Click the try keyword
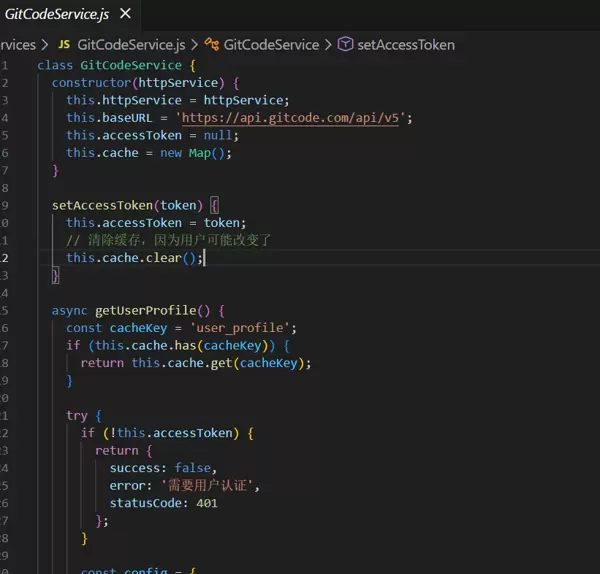The width and height of the screenshot is (600, 574). [x=77, y=415]
